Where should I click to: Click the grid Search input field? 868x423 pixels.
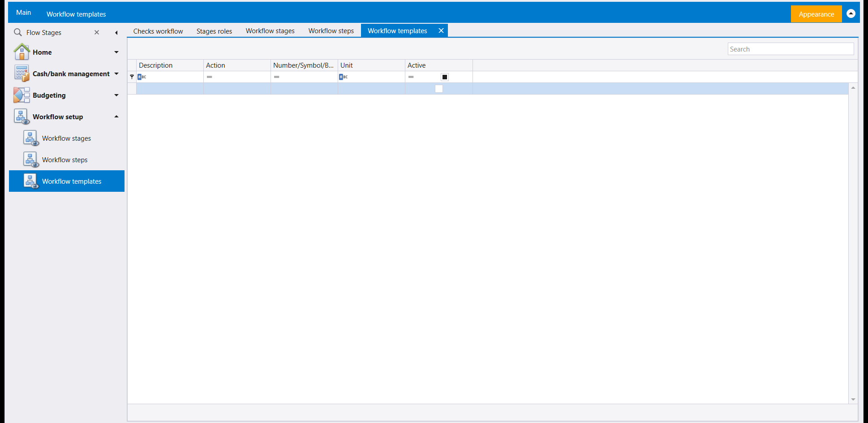tap(791, 49)
